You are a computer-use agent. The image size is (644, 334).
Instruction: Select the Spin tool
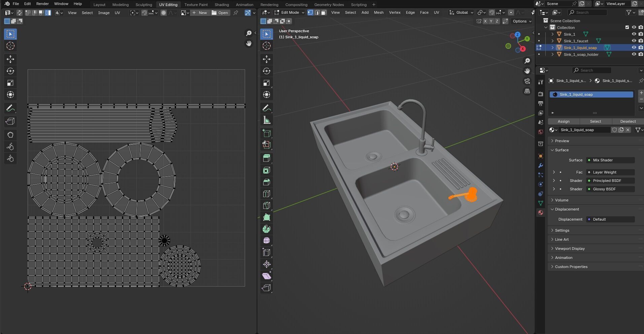coord(267,229)
